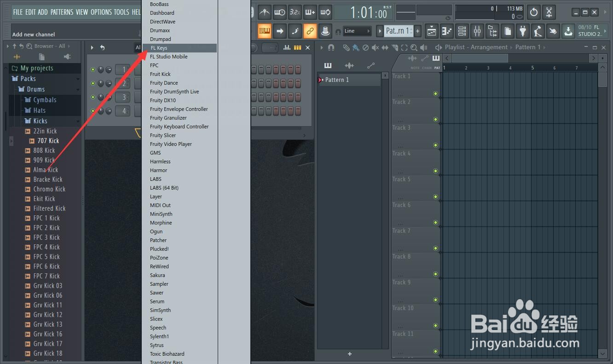Open the Line snap dropdown
Screen dimensions: 613x364
[x=357, y=31]
